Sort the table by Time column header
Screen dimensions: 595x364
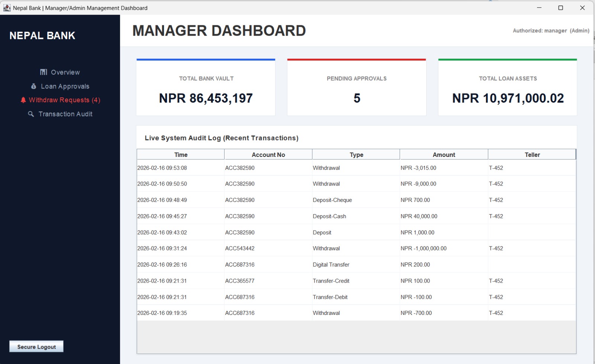(181, 155)
